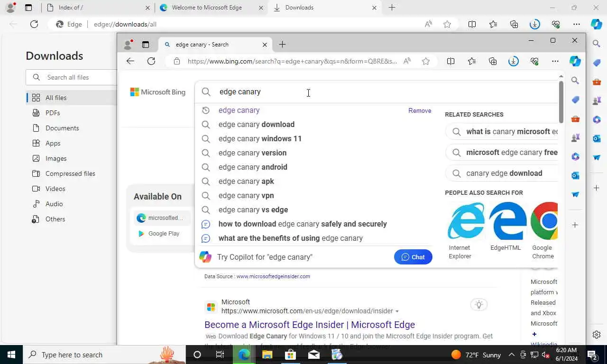This screenshot has width=607, height=364.
Task: Close the edge canary - Search tab
Action: (265, 45)
